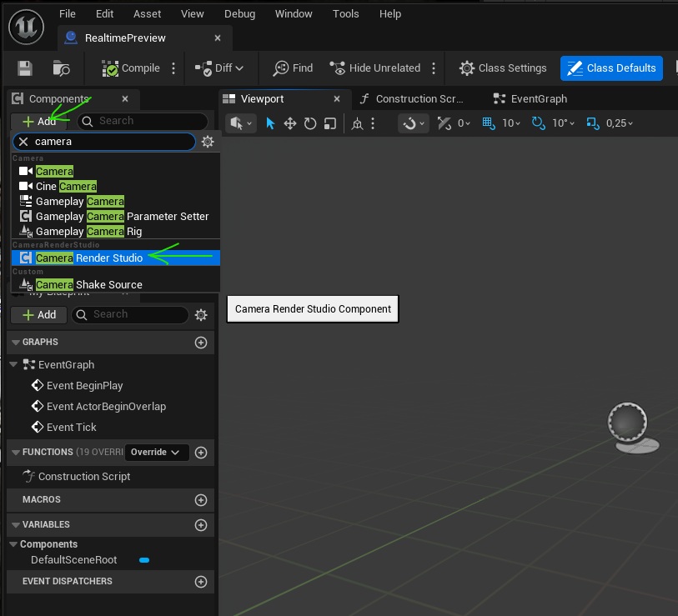The image size is (678, 616).
Task: Select Cine Camera component
Action: click(x=116, y=187)
